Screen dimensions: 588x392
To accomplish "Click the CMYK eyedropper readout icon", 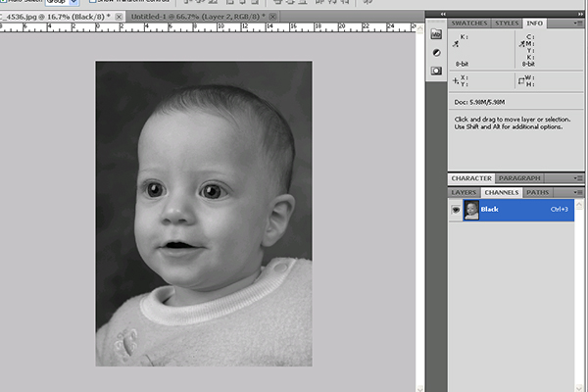I will point(521,44).
